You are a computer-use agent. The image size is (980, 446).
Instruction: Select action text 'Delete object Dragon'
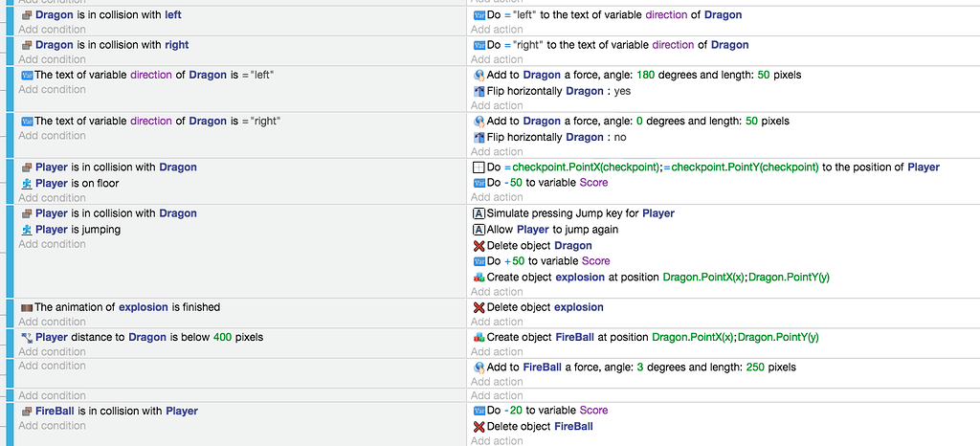pos(540,246)
